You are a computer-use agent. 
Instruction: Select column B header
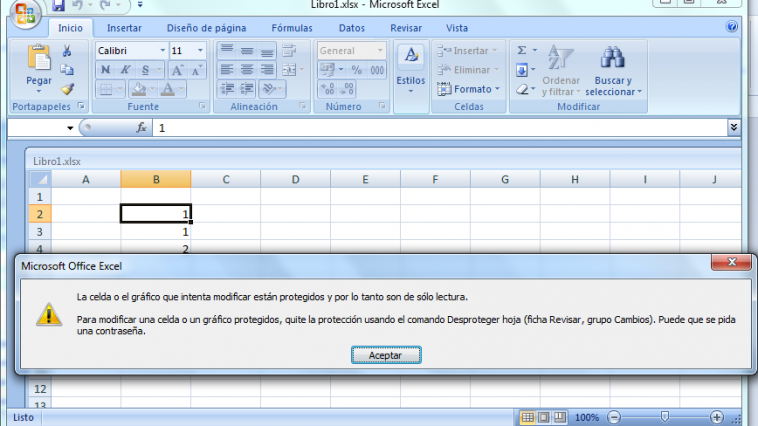[x=156, y=179]
